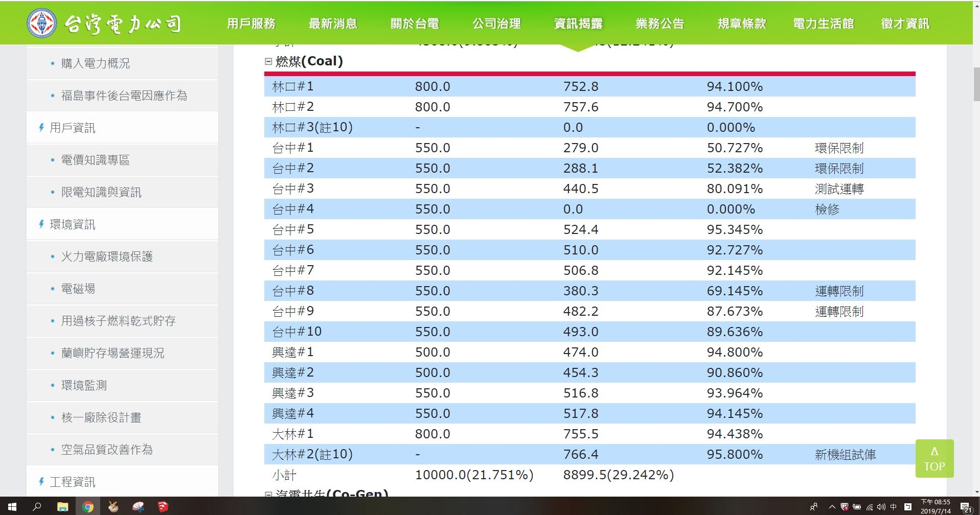Open the taskbar clock and date
980x515 pixels.
[x=936, y=506]
